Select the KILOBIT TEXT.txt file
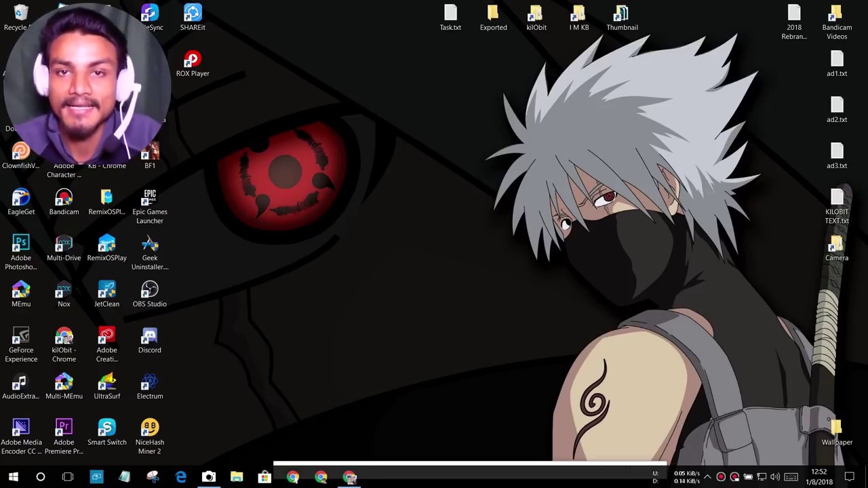The width and height of the screenshot is (868, 488). (x=837, y=207)
